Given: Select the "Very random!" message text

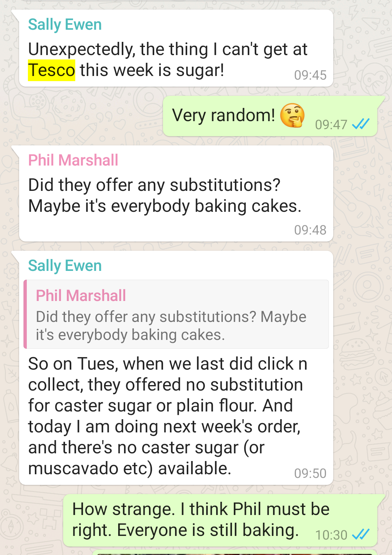Looking at the screenshot, I should point(224,115).
